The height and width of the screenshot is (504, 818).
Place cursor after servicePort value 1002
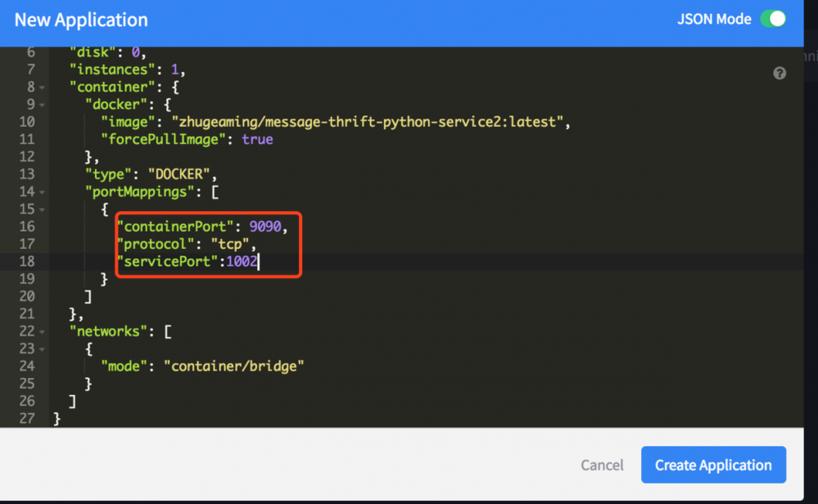coord(258,261)
